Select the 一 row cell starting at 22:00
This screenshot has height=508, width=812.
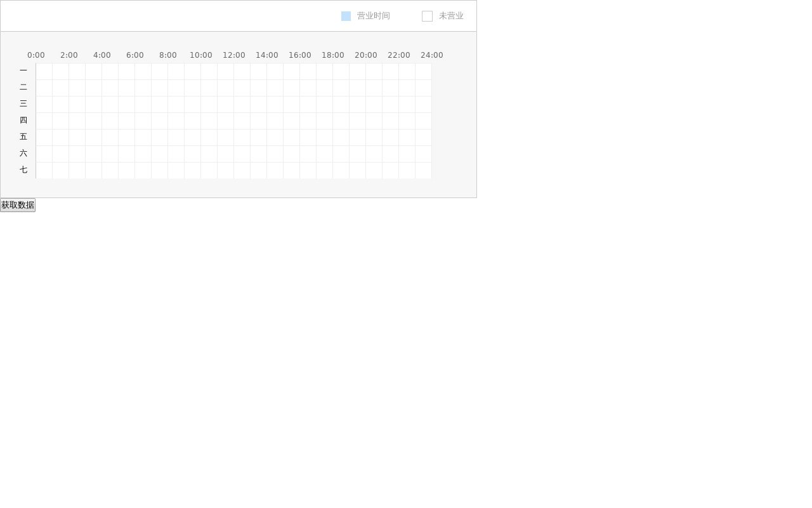pos(407,72)
